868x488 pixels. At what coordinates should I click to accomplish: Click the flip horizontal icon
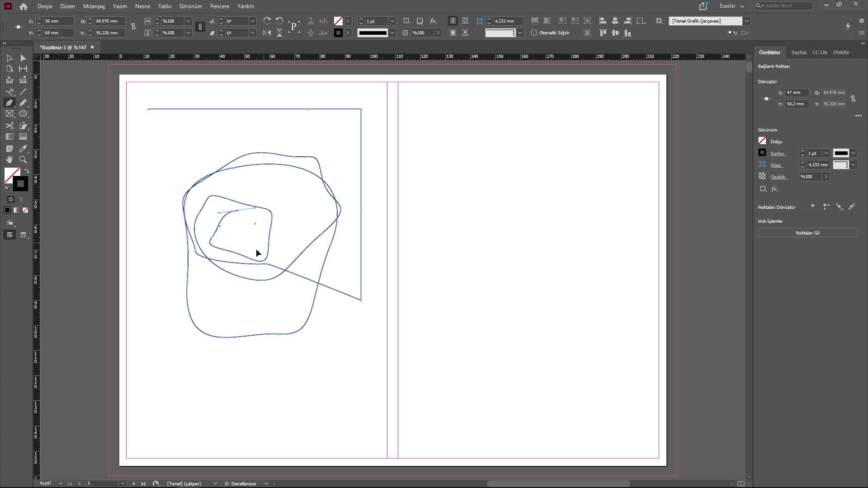(267, 33)
